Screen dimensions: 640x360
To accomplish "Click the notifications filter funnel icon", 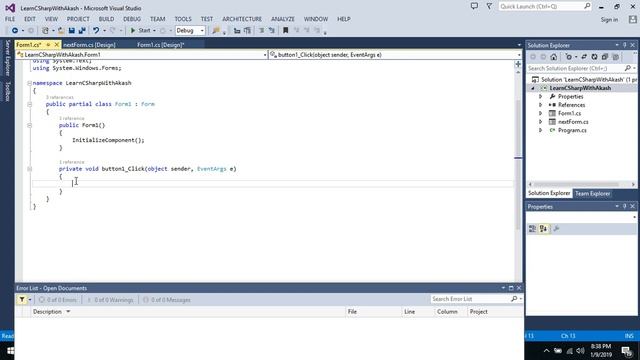I will pos(489,6).
